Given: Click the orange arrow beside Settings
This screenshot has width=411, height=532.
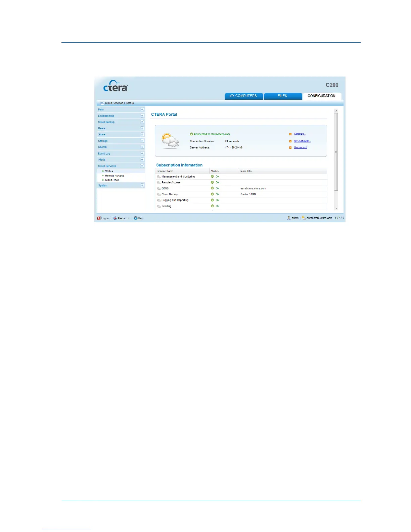Looking at the screenshot, I should coord(290,134).
